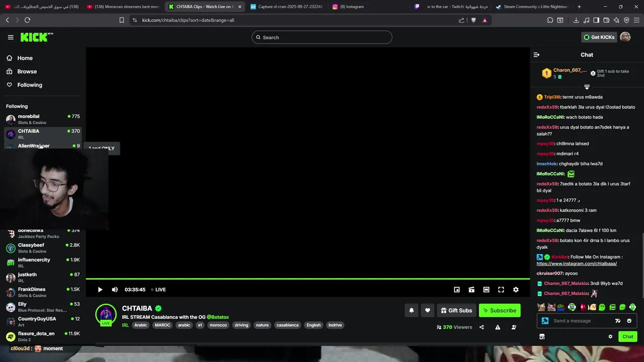Toggle notifications bell for CHTAIBA
The height and width of the screenshot is (362, 644).
[412, 310]
